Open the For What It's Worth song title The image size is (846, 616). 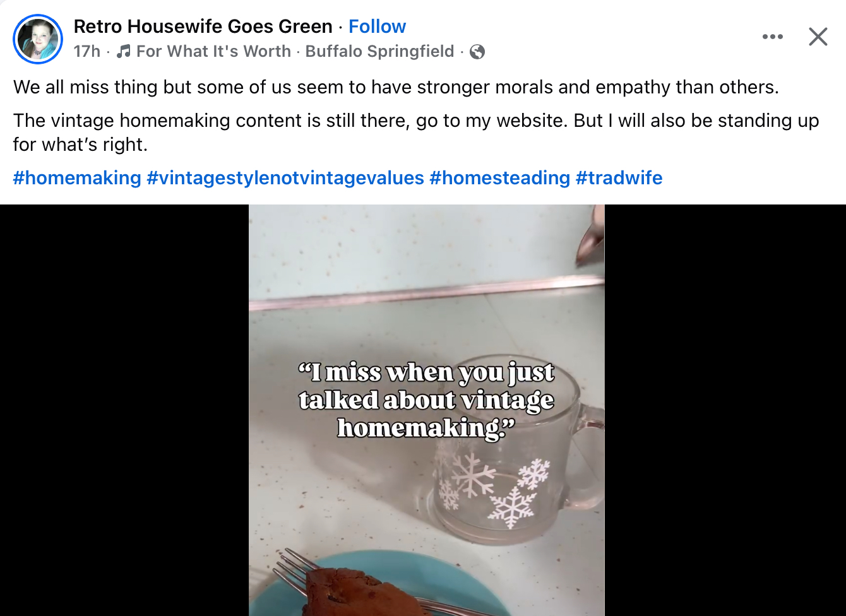point(213,51)
